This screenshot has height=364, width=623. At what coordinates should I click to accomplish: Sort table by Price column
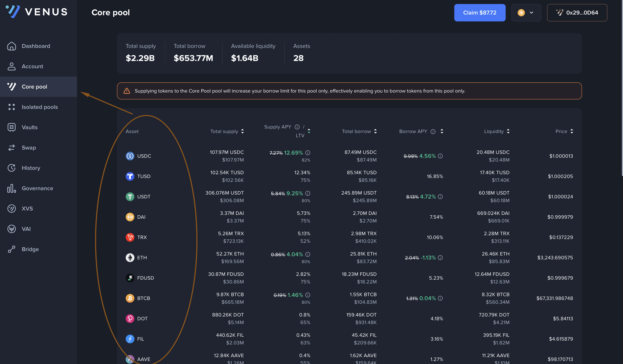[572, 131]
